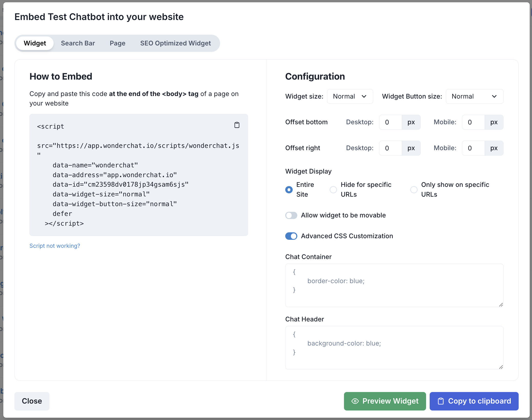
Task: Disable Advanced CSS Customization switch
Action: (x=291, y=236)
